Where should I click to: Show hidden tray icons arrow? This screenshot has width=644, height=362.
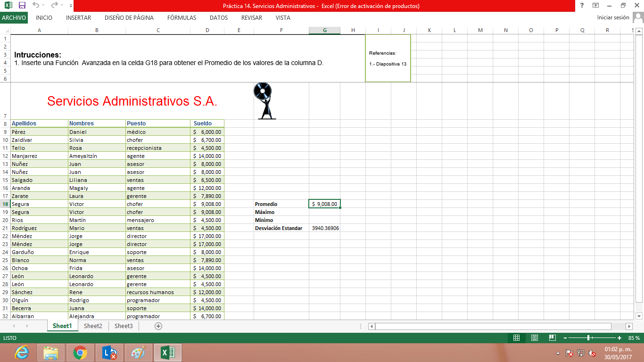click(x=558, y=353)
